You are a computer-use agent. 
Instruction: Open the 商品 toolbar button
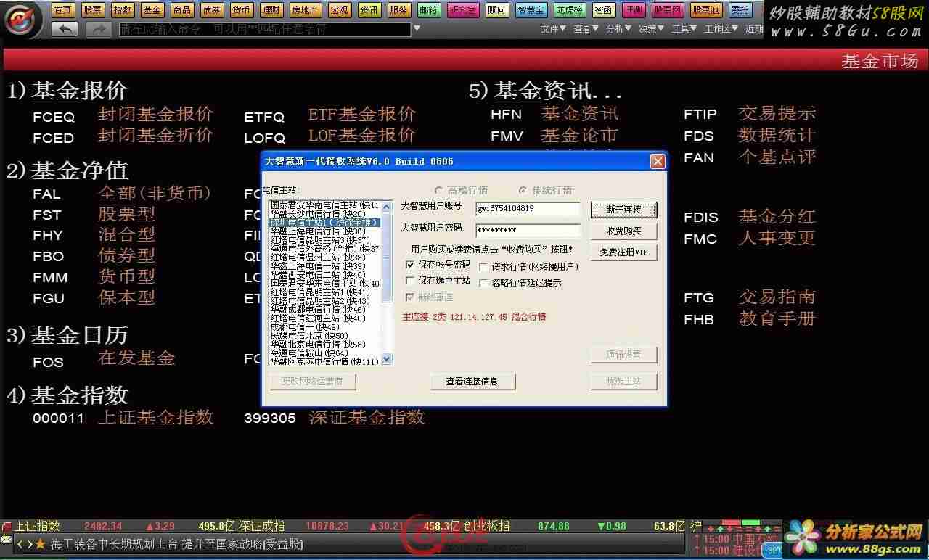click(x=181, y=10)
